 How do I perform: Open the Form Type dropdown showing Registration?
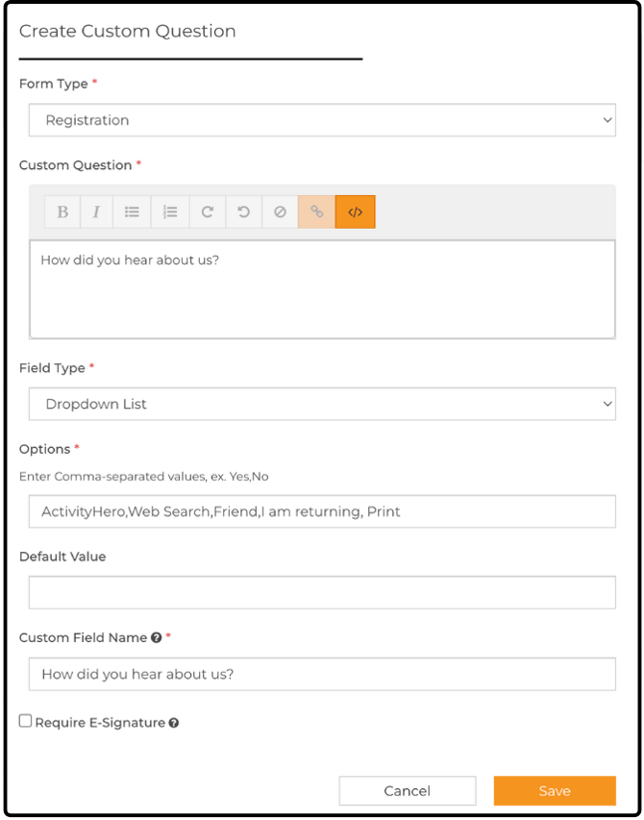coord(322,120)
